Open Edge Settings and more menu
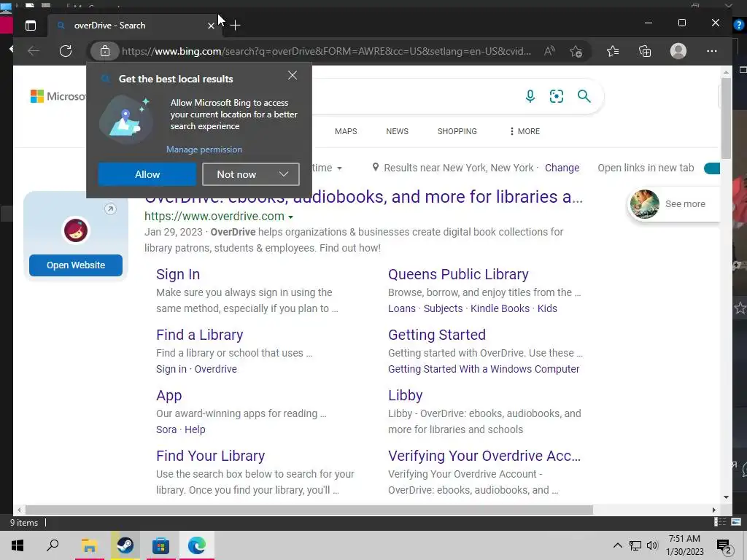This screenshot has width=747, height=560. coord(712,51)
